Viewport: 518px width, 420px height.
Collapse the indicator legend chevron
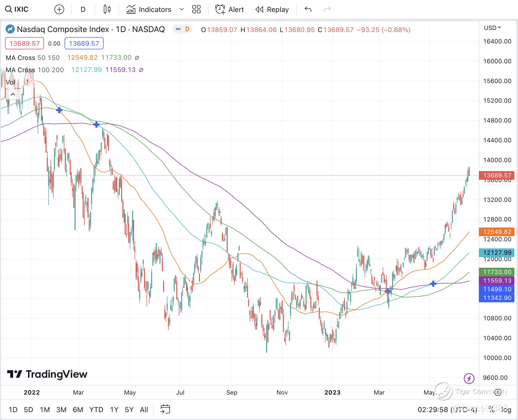13,95
